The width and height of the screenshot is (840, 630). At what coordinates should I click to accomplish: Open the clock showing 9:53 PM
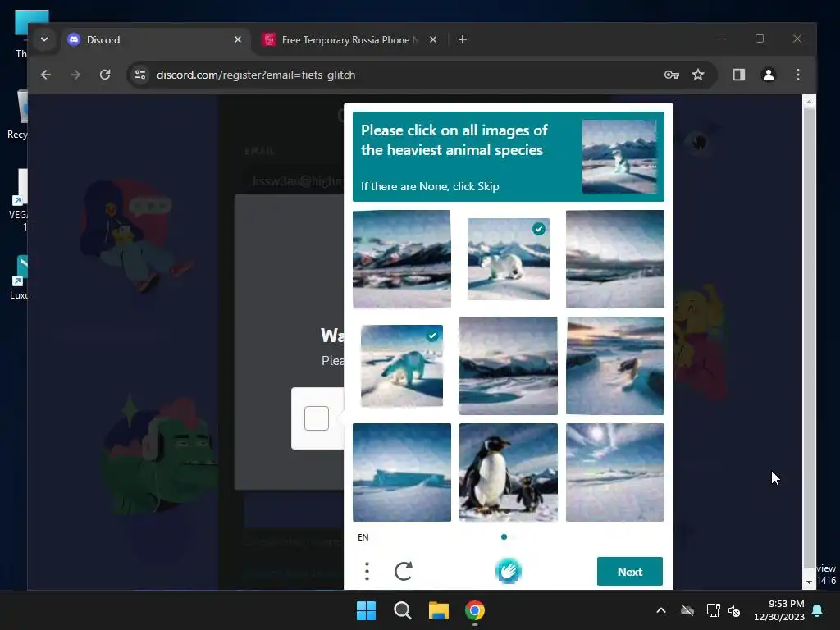[779, 610]
